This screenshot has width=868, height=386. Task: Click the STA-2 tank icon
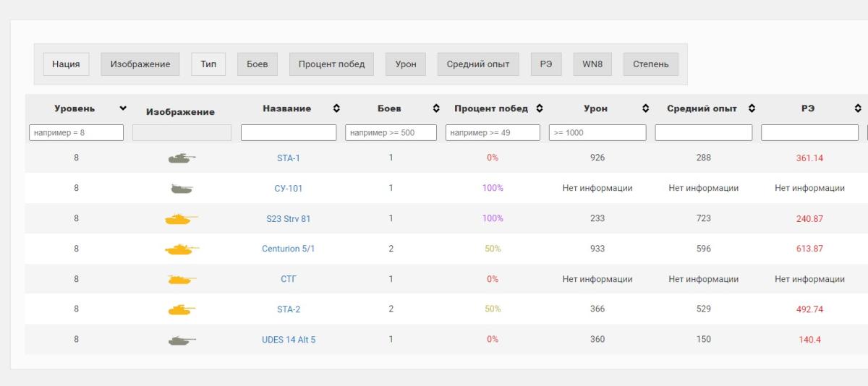pos(181,309)
